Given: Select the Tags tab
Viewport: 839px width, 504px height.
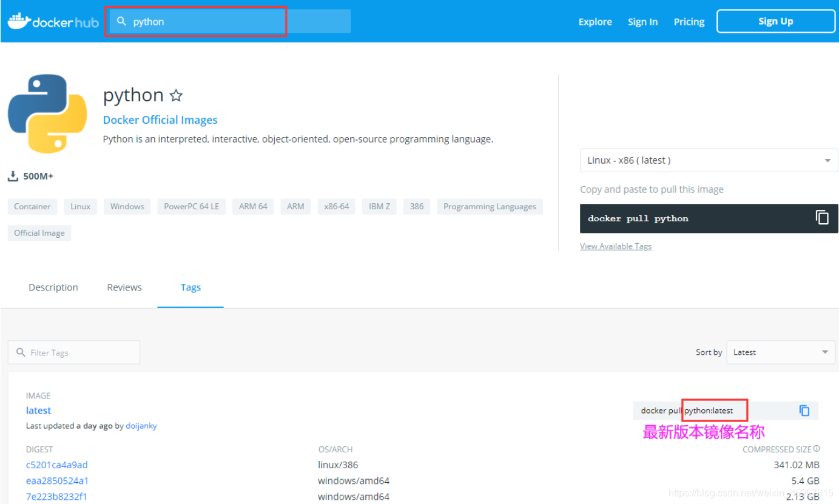Looking at the screenshot, I should [190, 287].
